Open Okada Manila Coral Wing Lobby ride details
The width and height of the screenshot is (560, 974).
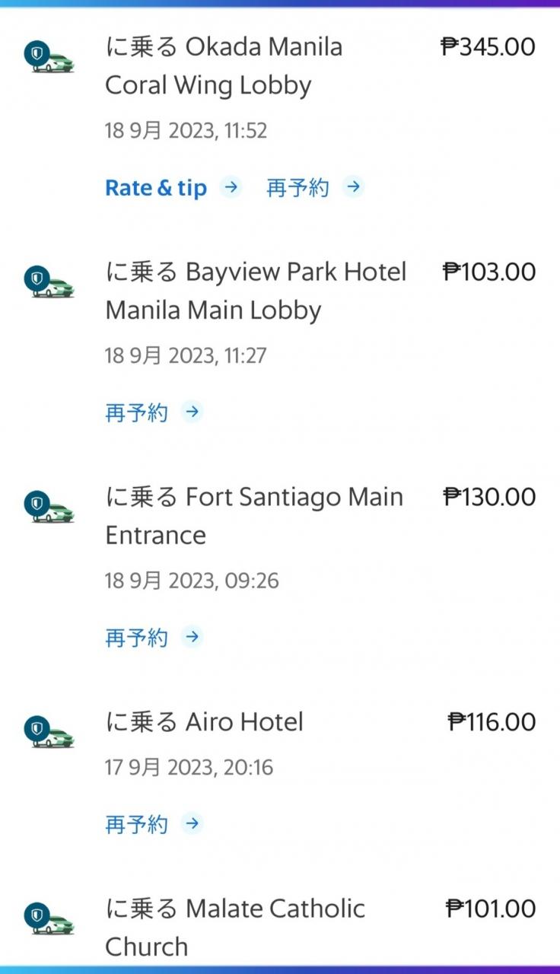point(224,66)
